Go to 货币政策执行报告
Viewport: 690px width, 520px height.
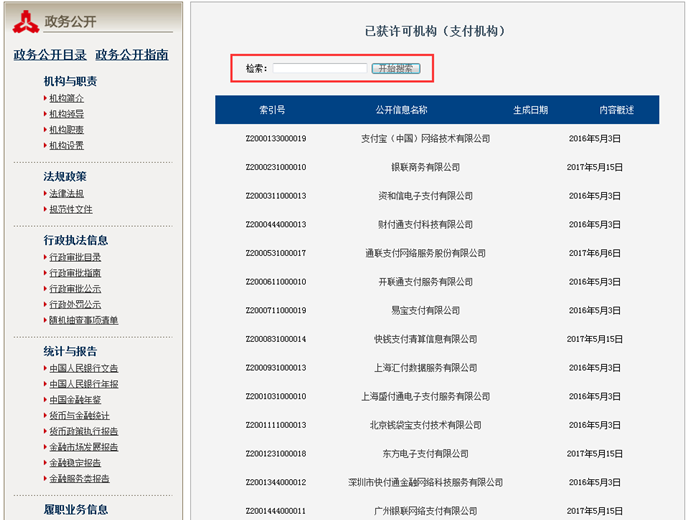click(84, 431)
